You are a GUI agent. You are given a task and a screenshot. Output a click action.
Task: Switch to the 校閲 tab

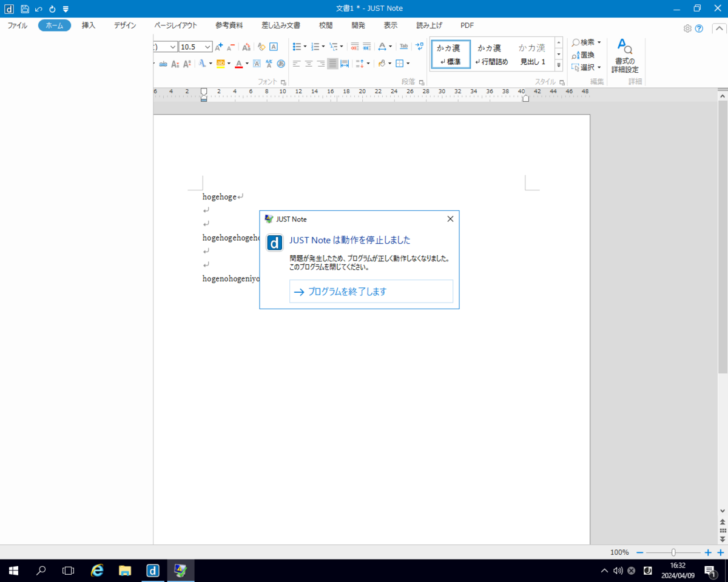point(326,25)
